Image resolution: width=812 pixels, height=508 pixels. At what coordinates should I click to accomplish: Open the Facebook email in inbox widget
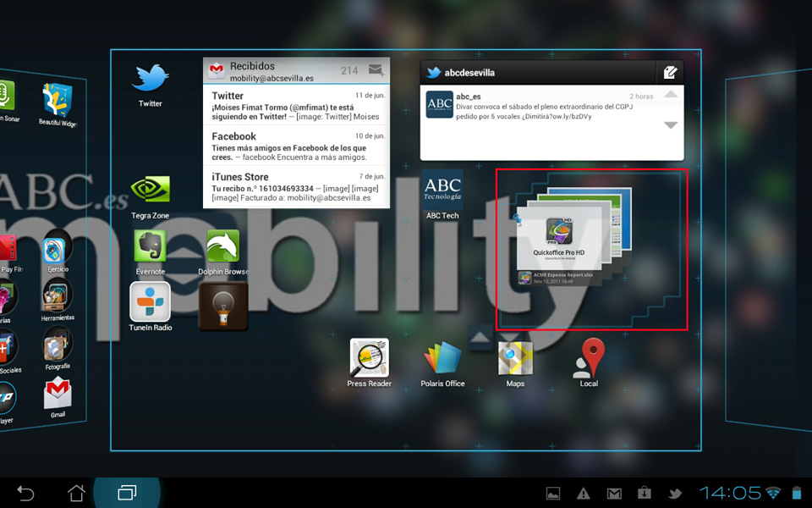coord(296,146)
